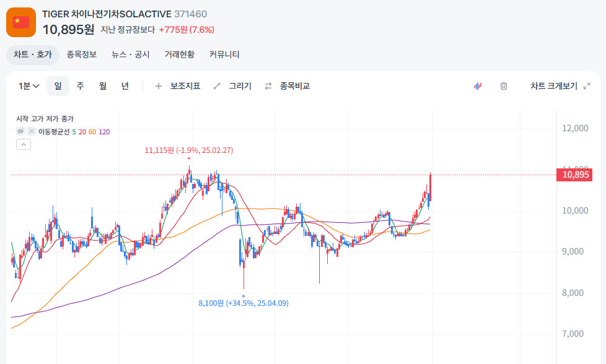Switch chart to monthly 월 interval
This screenshot has width=606, height=364.
(x=102, y=86)
